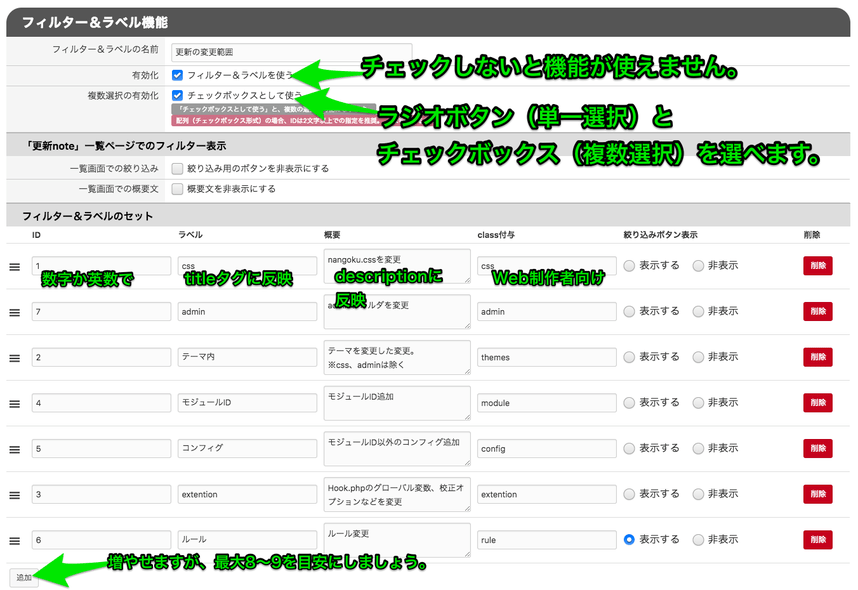Click drag handle for テーマ内 row

[15, 357]
